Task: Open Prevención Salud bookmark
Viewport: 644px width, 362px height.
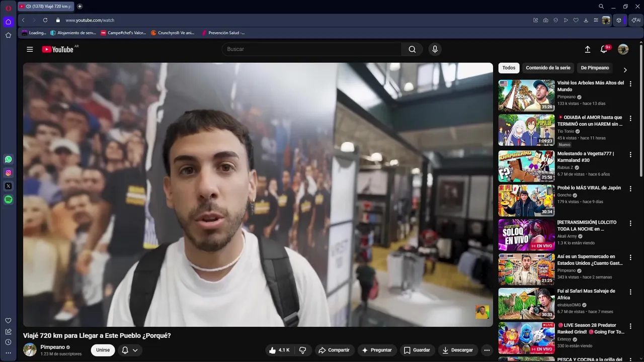Action: 223,33
